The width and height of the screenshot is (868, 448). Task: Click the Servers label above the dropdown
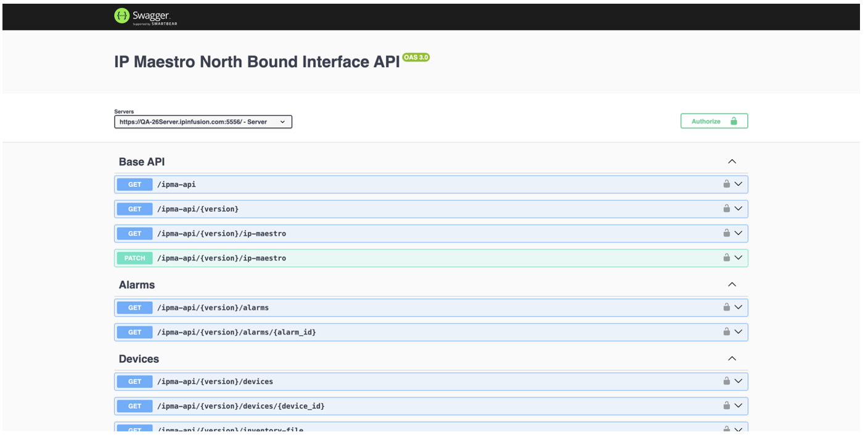point(124,112)
